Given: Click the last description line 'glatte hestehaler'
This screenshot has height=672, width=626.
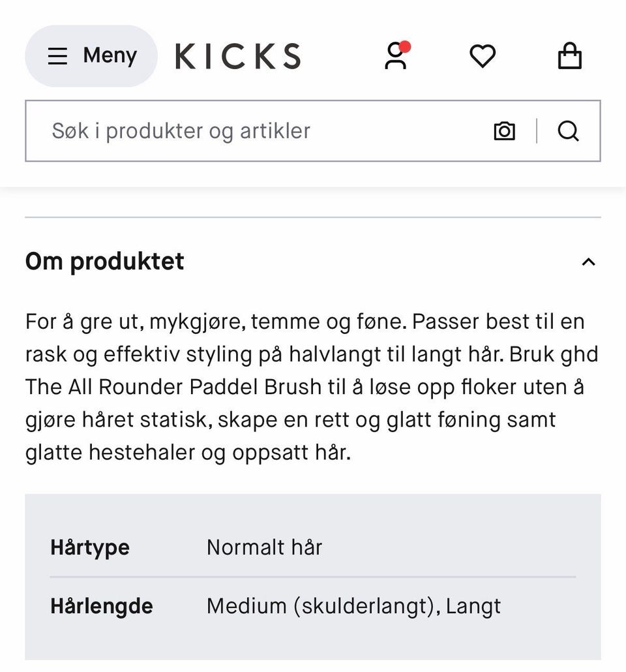Looking at the screenshot, I should (x=188, y=452).
